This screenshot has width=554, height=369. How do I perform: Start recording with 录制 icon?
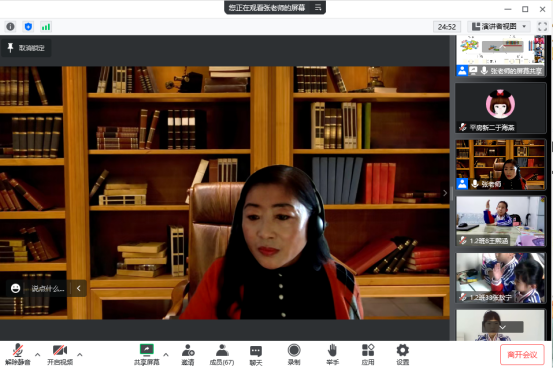point(294,355)
